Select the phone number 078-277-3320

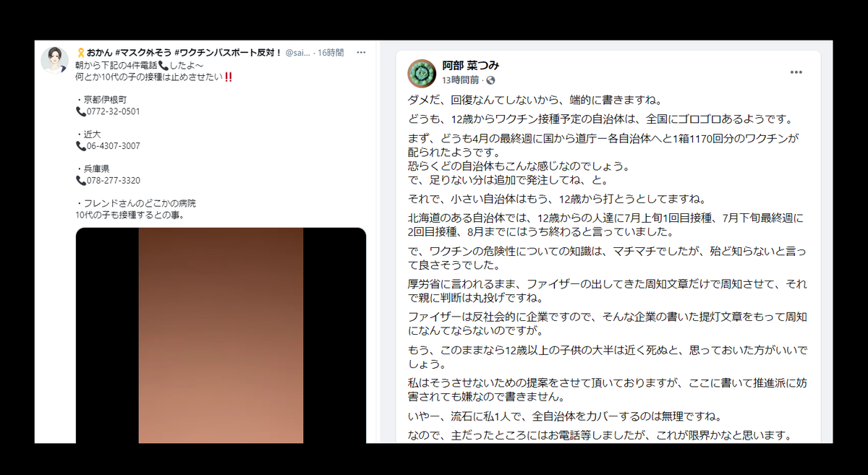point(113,181)
